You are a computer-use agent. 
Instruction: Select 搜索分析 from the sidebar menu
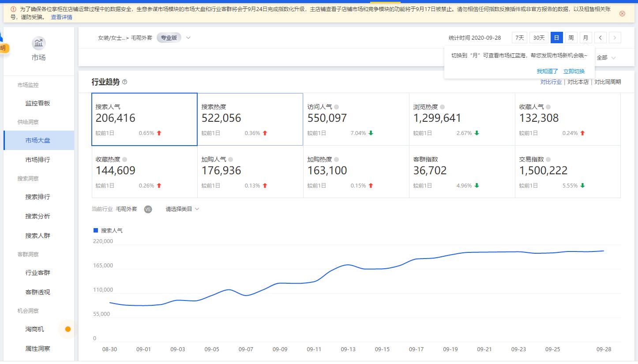[38, 216]
